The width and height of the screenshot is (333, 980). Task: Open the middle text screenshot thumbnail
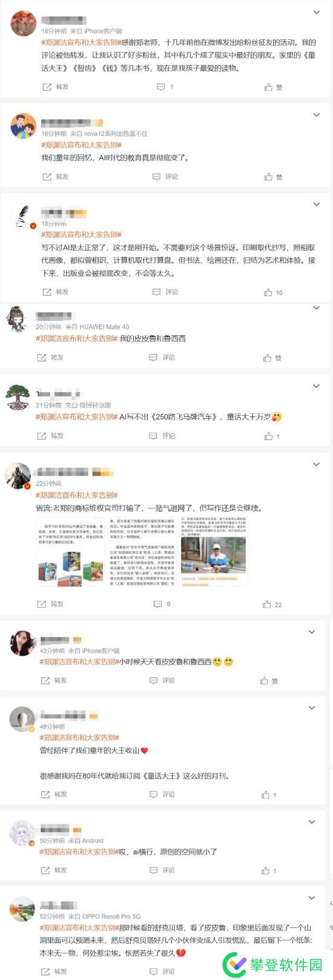tap(142, 552)
